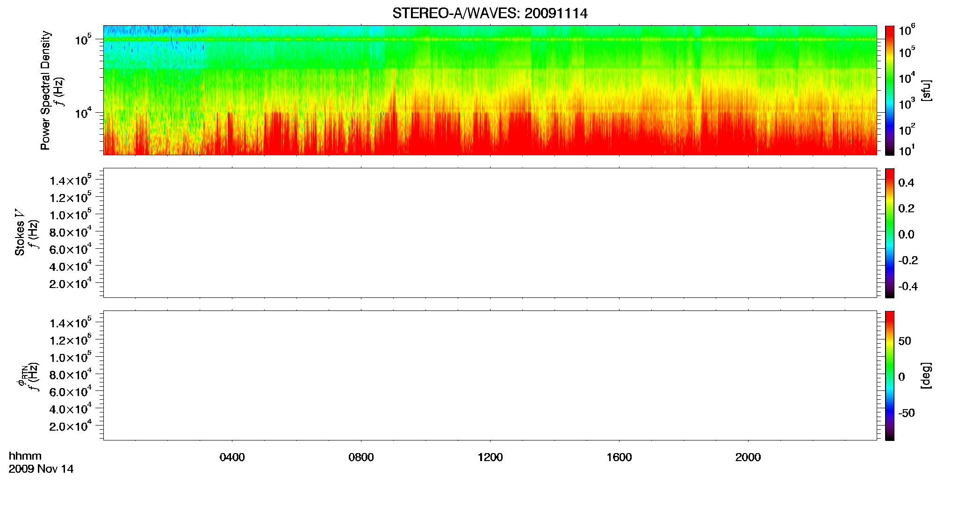Select the phi RTN degree color bar
This screenshot has width=980, height=505.
889,375
